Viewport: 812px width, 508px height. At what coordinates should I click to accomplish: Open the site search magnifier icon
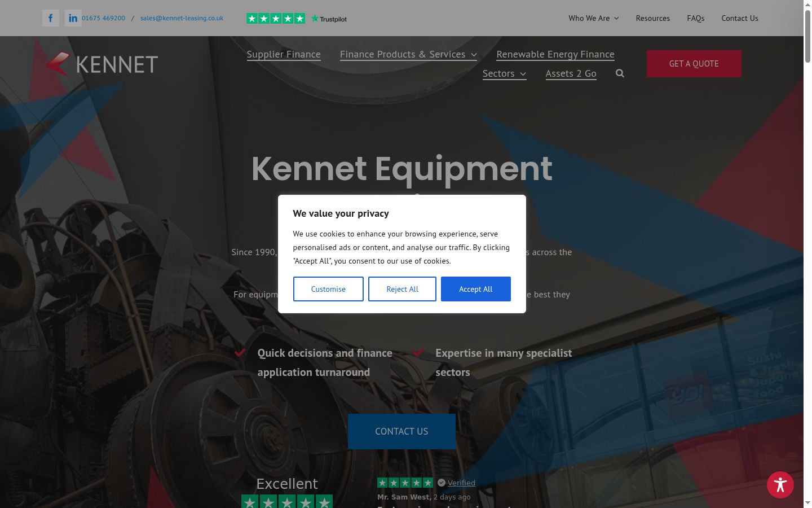[x=620, y=73]
